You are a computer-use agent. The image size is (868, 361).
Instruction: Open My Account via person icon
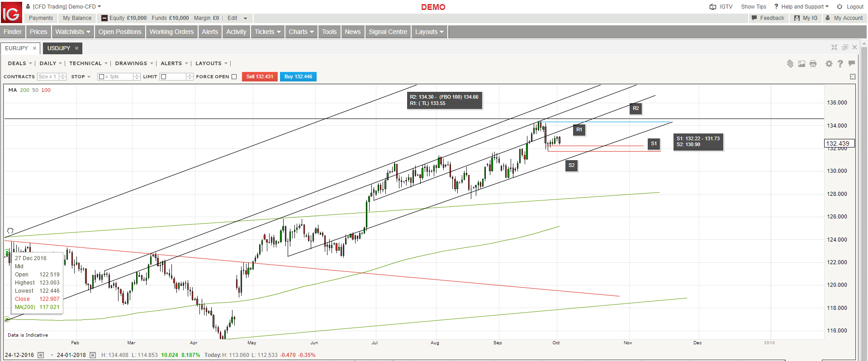click(x=827, y=18)
